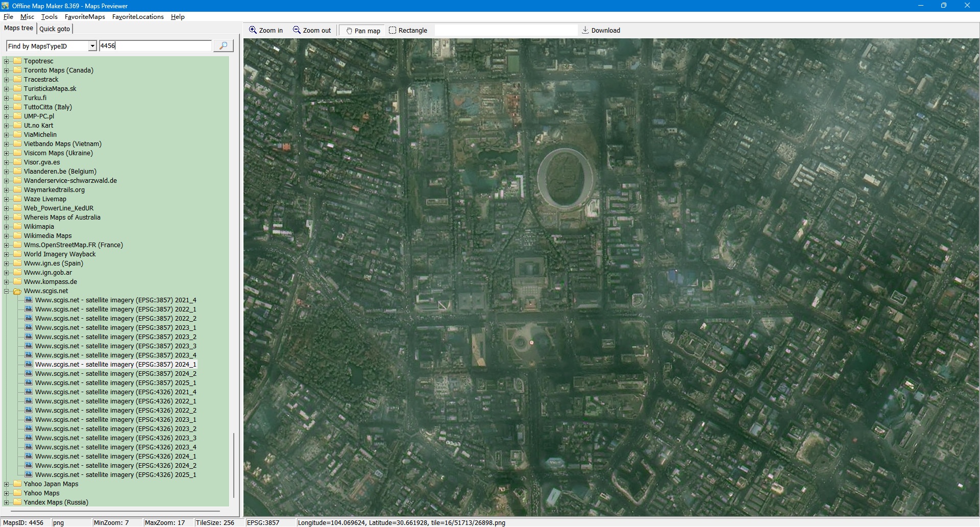This screenshot has height=527, width=980.
Task: Click map icon for EPSG:3857 2025_1
Action: click(29, 383)
